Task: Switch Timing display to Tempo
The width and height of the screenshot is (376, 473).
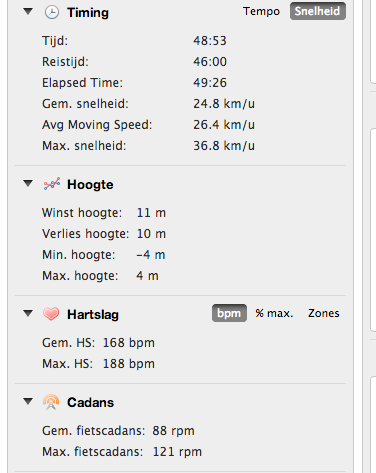Action: (261, 11)
